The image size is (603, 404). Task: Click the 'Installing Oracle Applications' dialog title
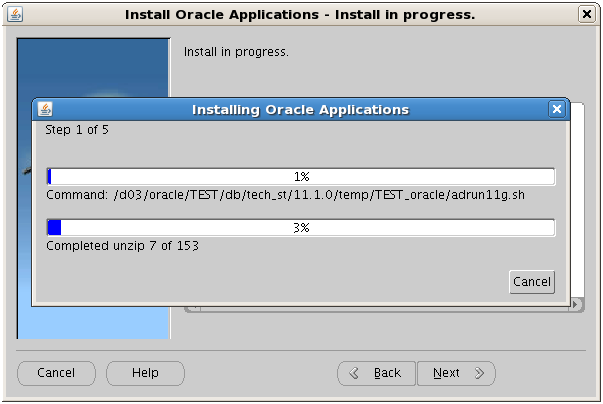coord(300,110)
